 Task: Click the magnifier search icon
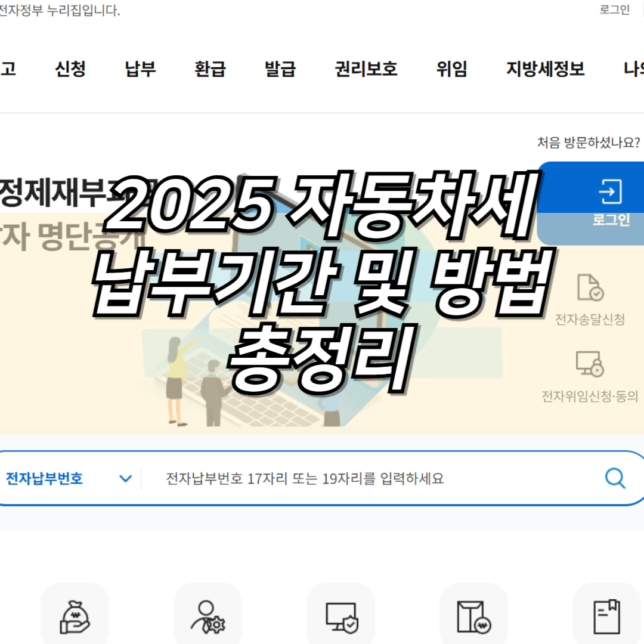[x=615, y=478]
